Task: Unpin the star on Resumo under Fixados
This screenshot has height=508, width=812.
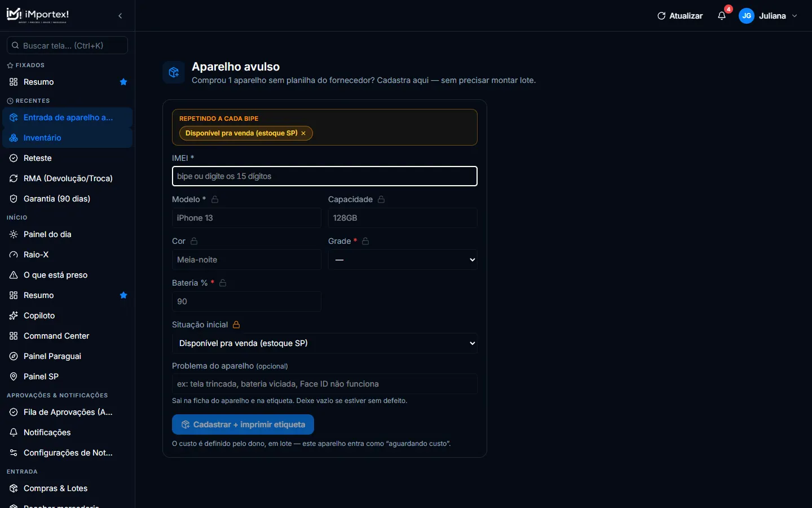Action: point(123,82)
